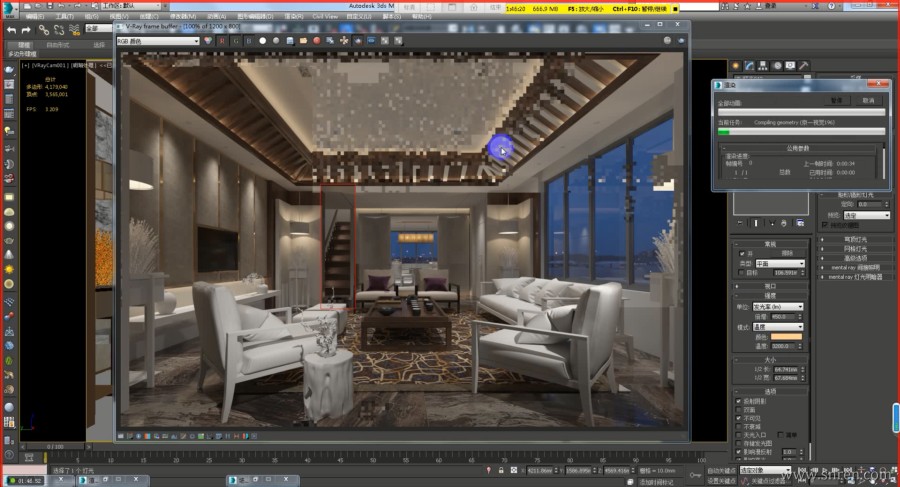Click red clear image icon in frame buffer
The image size is (900, 487).
[317, 41]
